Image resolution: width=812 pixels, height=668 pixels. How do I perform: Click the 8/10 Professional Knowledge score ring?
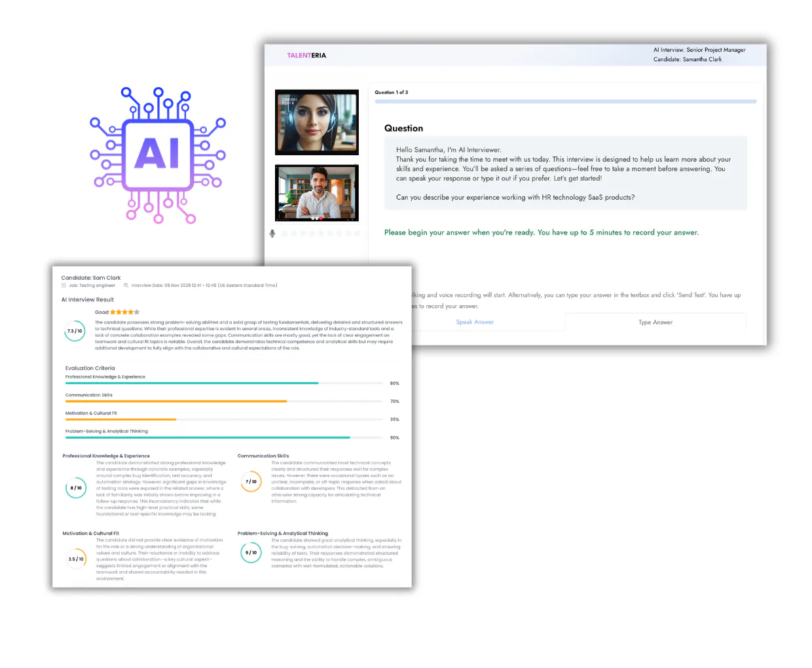click(76, 488)
